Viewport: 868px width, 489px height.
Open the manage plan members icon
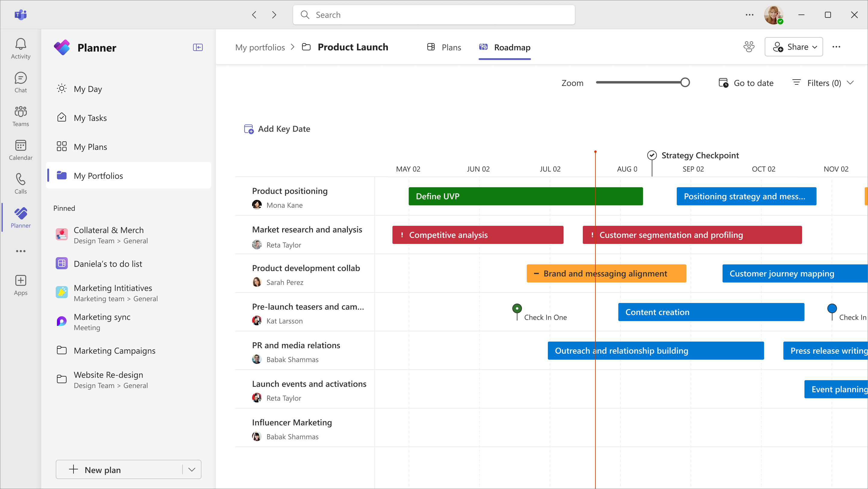749,47
